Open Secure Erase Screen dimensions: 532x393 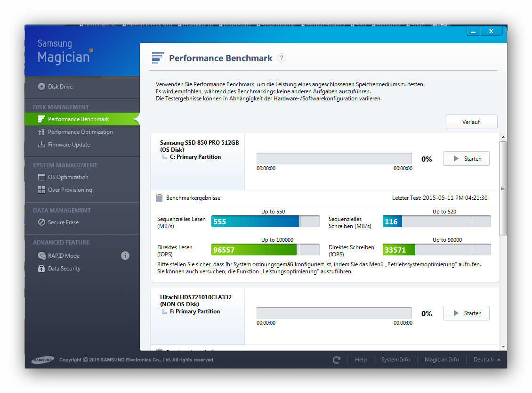point(63,222)
